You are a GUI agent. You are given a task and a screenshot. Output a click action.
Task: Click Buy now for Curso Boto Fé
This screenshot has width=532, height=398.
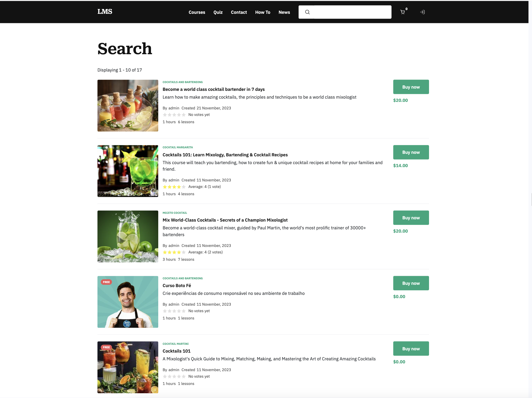click(x=411, y=283)
